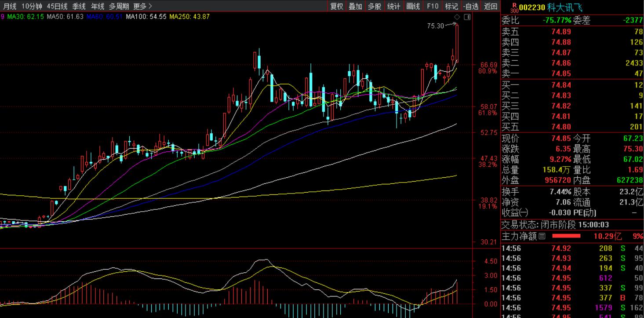Click the 卖五 ask row at 74.89

[572, 32]
